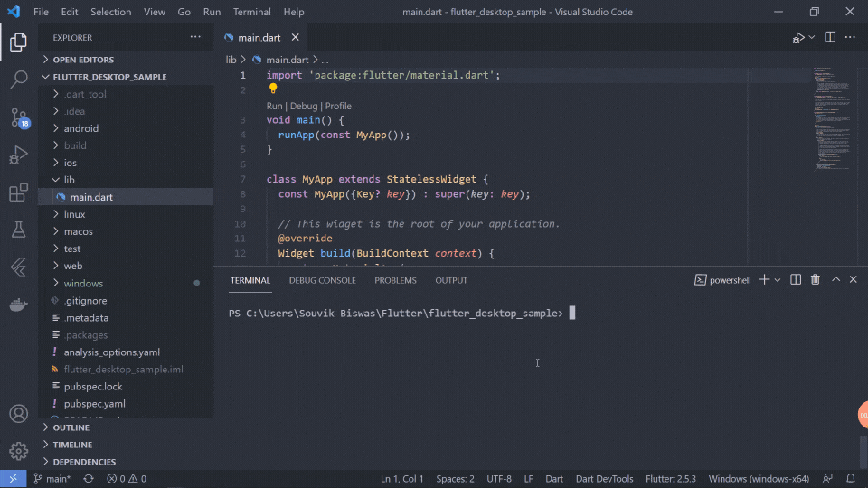868x488 pixels.
Task: Open the launch profile dropdown next to terminal plus
Action: (x=778, y=280)
